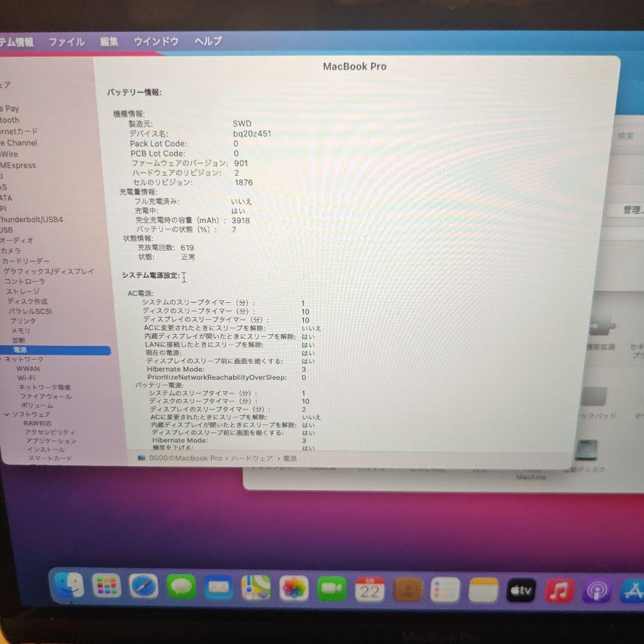Open the ヘルプ menu

pos(208,41)
